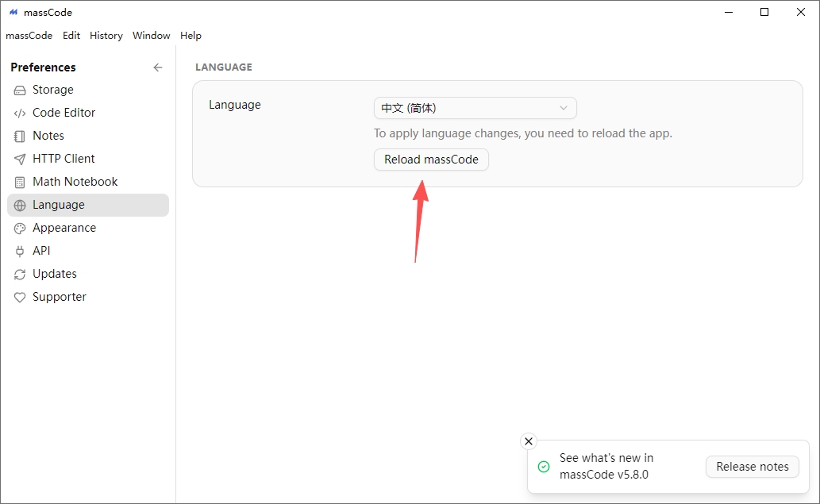Open the massCode menu
Image resolution: width=820 pixels, height=504 pixels.
[29, 36]
